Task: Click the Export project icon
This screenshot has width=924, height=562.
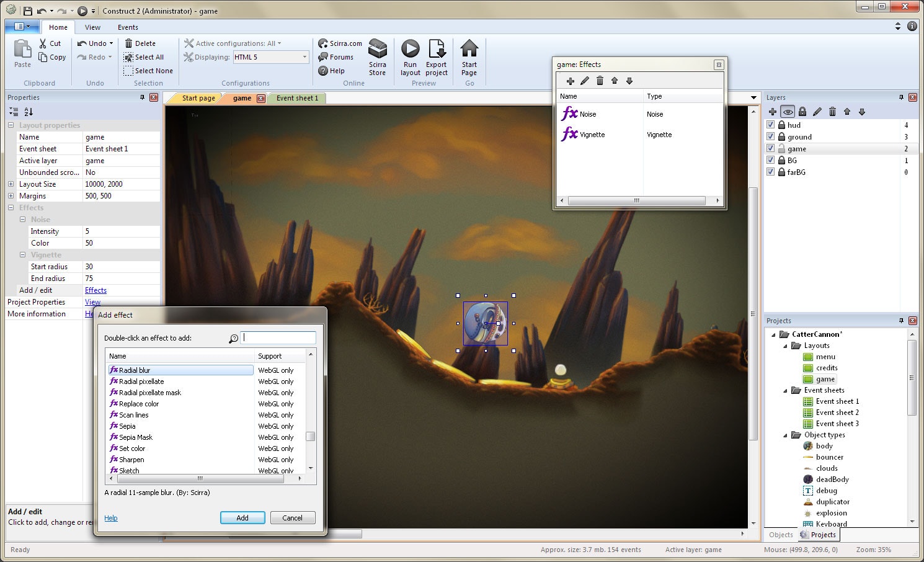Action: coord(437,55)
